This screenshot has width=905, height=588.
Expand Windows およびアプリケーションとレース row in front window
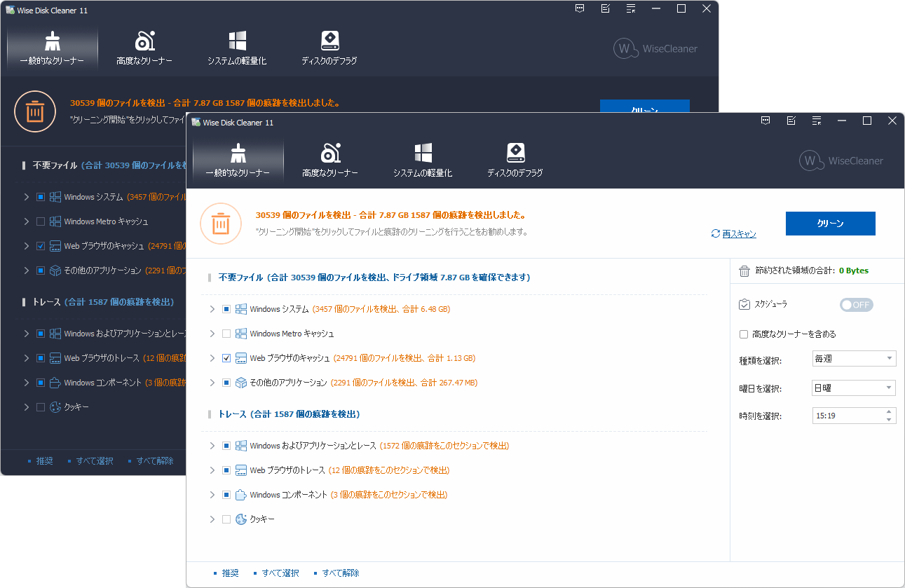[x=212, y=446]
